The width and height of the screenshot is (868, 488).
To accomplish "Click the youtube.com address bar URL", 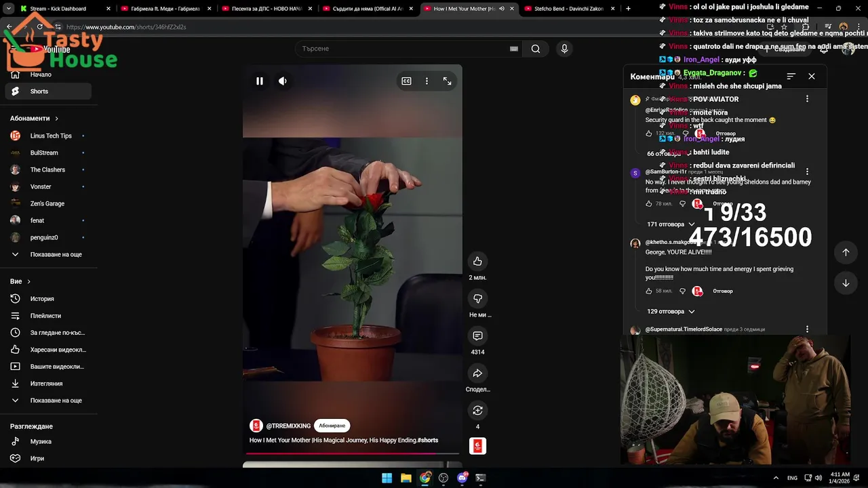I will 126,27.
